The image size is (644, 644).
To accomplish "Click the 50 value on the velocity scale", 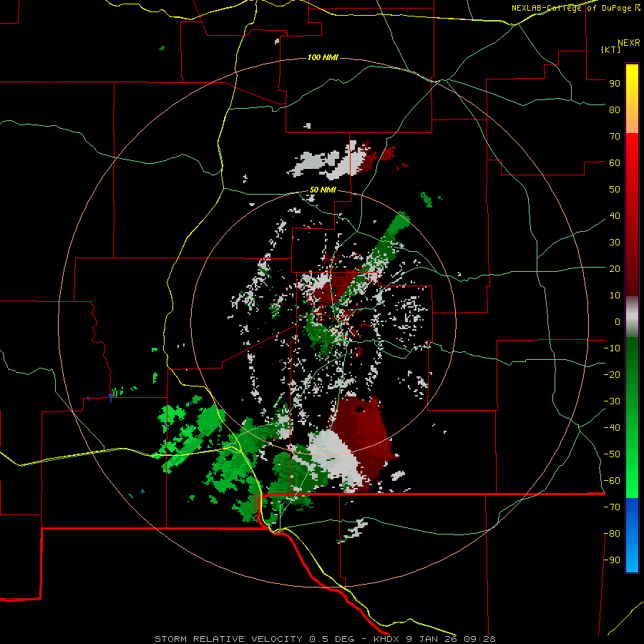I will (x=615, y=190).
